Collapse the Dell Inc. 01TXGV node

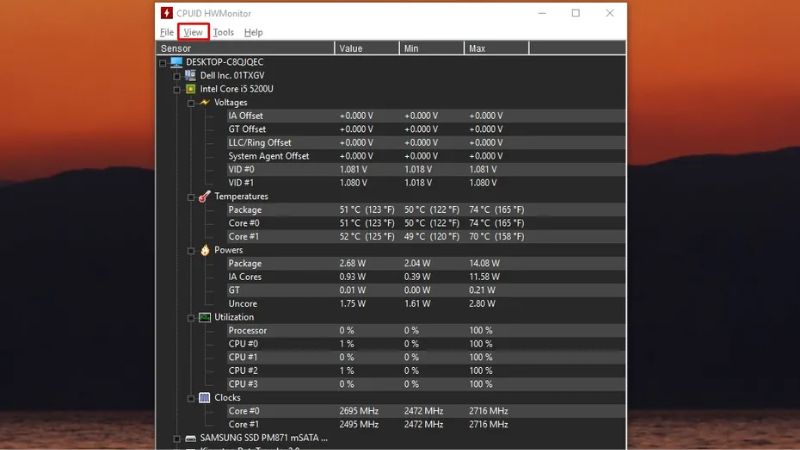[x=177, y=76]
